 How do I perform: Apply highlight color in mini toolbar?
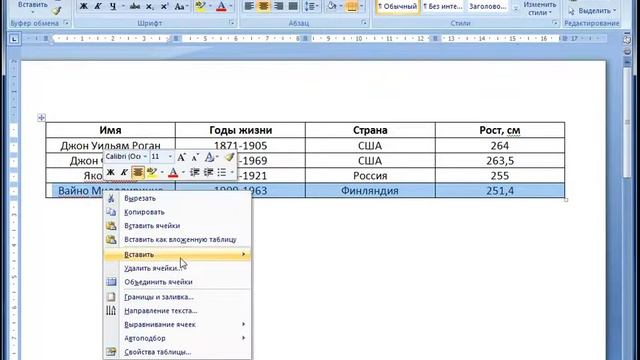click(x=152, y=172)
